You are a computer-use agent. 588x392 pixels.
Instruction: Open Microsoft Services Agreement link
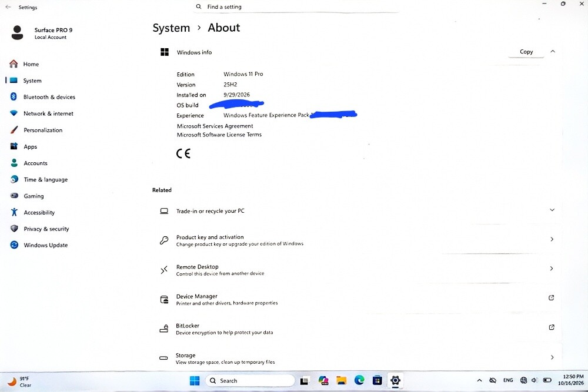[x=215, y=126]
